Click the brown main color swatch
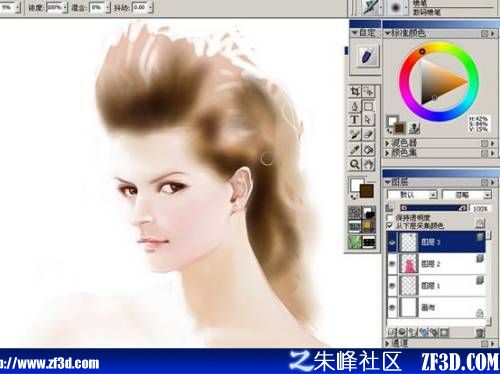The width and height of the screenshot is (500, 374). (x=366, y=192)
